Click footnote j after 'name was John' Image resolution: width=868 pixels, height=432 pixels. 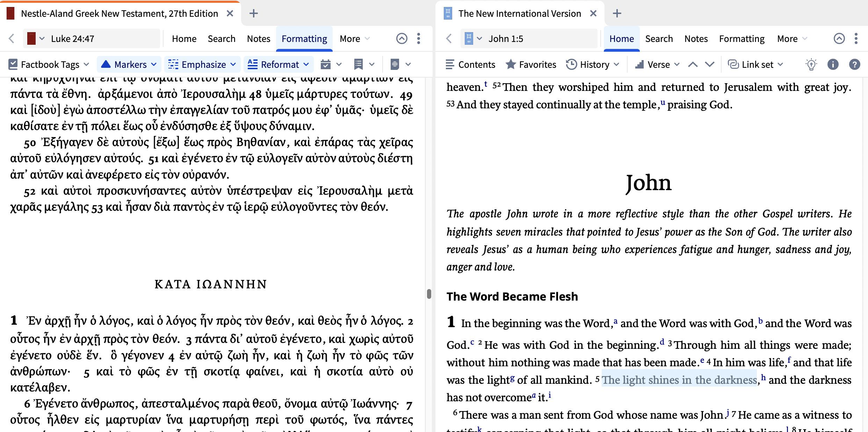pyautogui.click(x=728, y=412)
